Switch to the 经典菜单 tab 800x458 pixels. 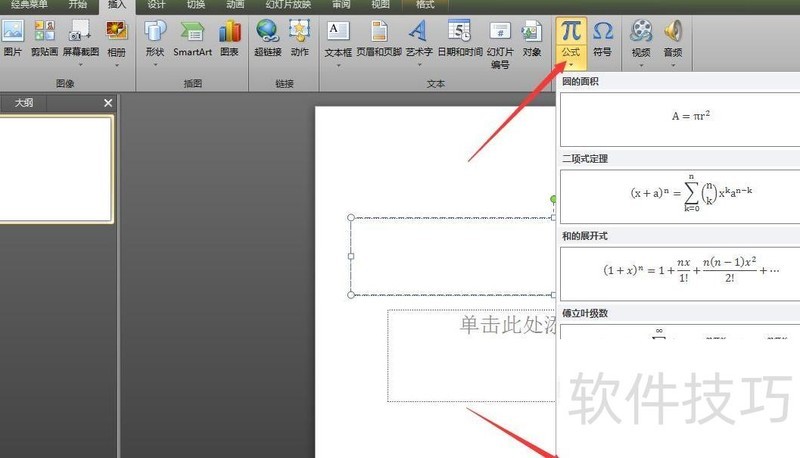29,5
